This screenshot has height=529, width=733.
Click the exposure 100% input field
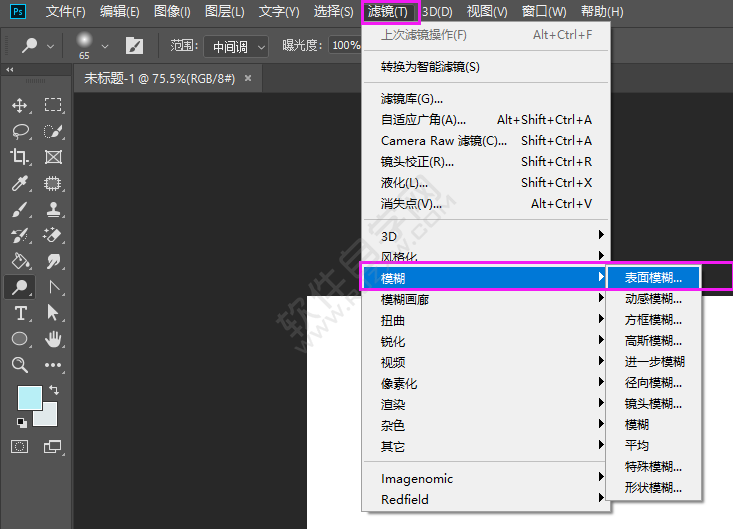tap(345, 45)
